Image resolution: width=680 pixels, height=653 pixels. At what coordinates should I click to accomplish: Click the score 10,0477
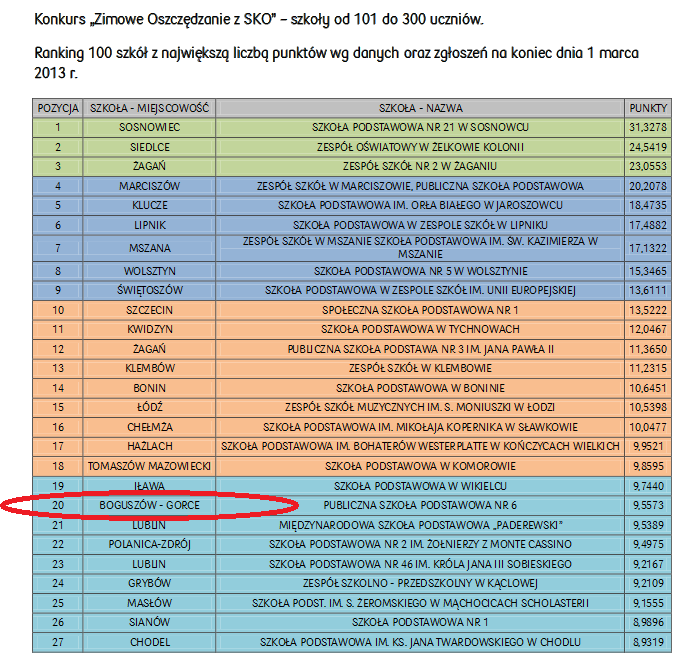pos(648,427)
